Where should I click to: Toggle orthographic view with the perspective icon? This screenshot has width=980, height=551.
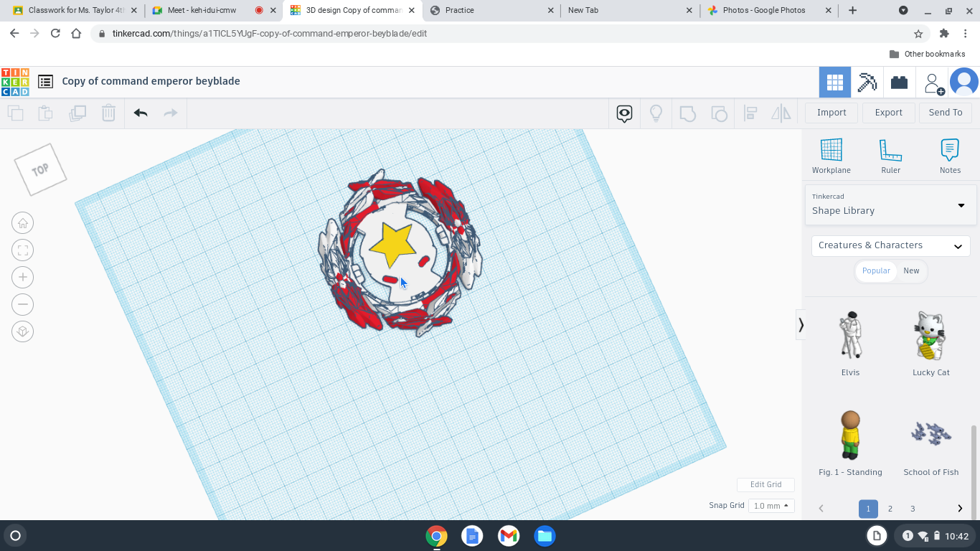pyautogui.click(x=22, y=331)
